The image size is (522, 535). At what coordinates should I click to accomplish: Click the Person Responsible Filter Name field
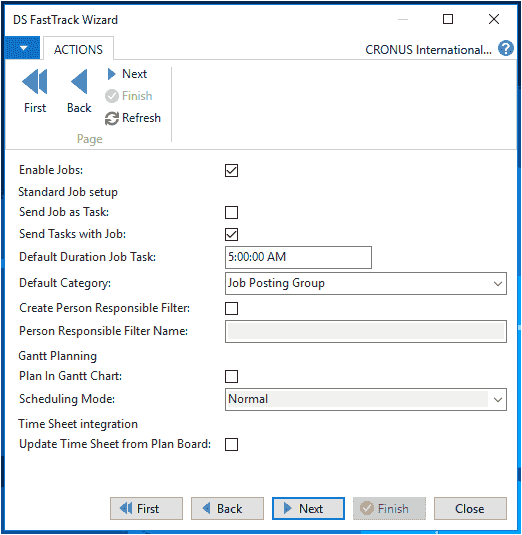(366, 331)
